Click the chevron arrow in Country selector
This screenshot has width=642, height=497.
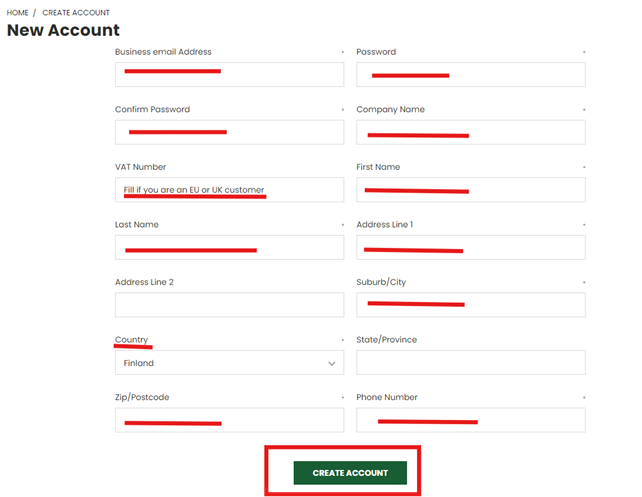[332, 363]
